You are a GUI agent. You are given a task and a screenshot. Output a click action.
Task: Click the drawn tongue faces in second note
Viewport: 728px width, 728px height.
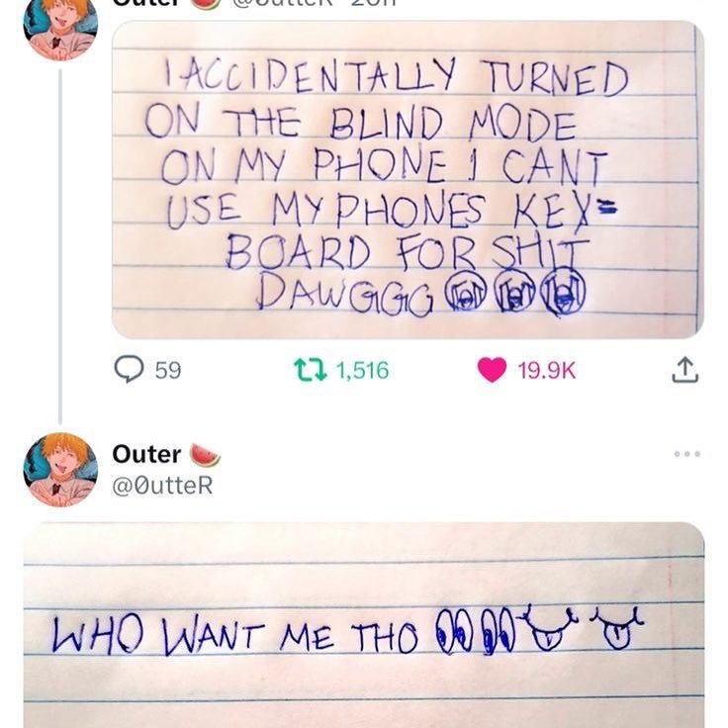[582, 627]
